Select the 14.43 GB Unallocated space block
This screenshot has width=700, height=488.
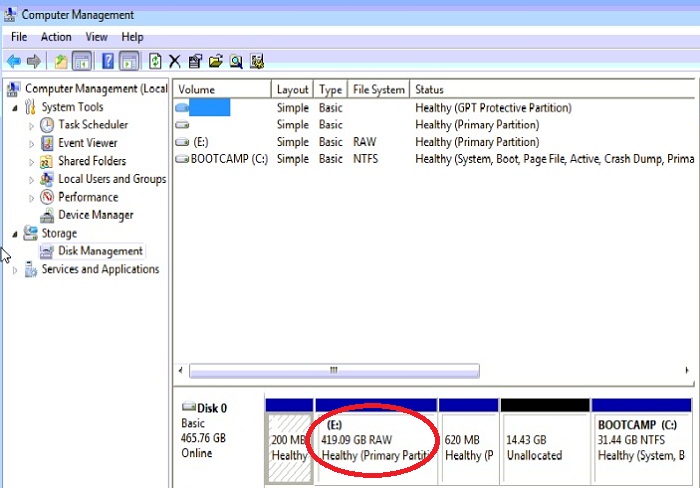[545, 441]
